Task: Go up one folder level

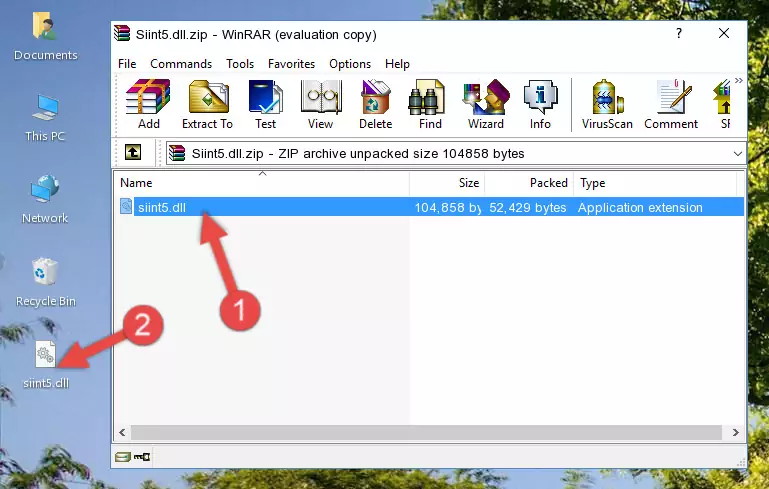Action: pyautogui.click(x=133, y=153)
